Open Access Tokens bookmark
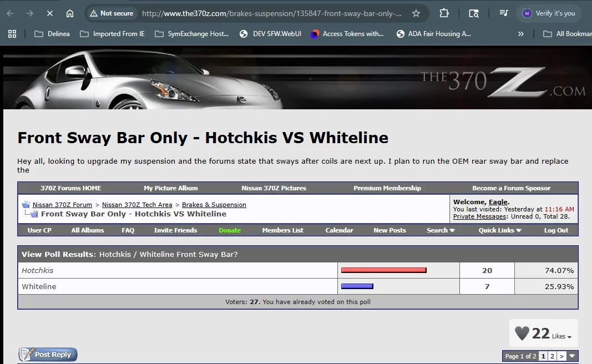 347,34
